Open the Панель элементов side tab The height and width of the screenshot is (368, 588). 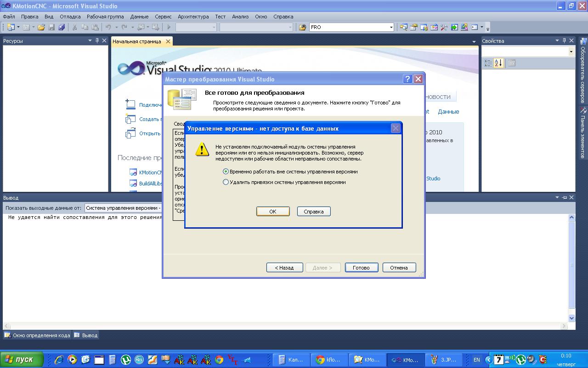[583, 132]
